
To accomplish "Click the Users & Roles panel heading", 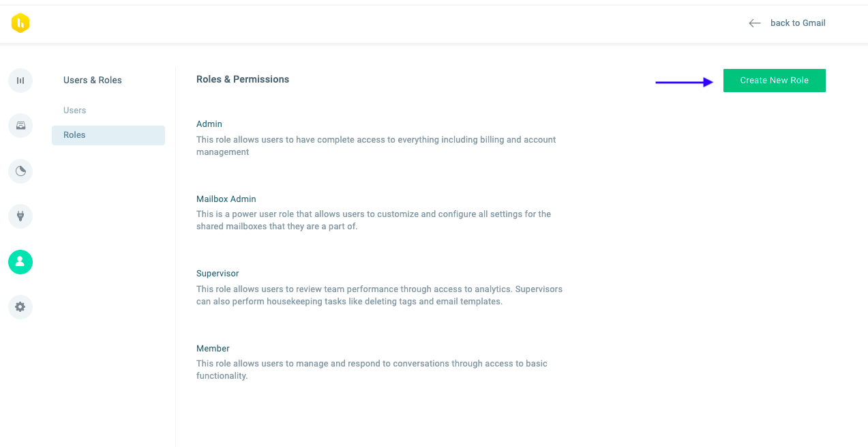I will coord(93,81).
